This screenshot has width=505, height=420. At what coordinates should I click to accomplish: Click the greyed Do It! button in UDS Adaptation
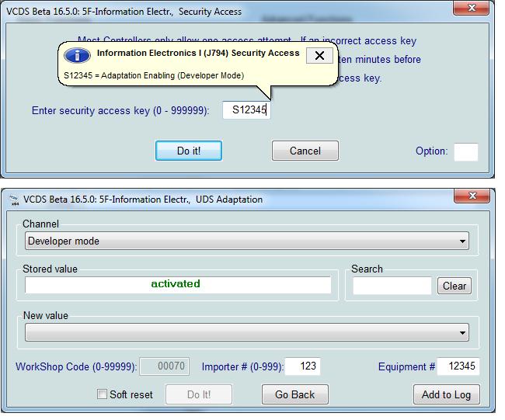point(199,394)
